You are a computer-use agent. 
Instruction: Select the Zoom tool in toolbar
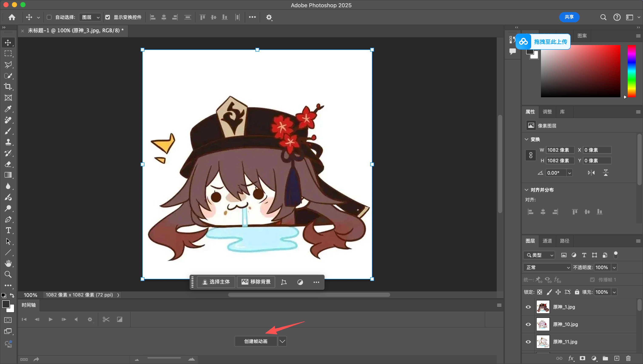[x=8, y=274]
